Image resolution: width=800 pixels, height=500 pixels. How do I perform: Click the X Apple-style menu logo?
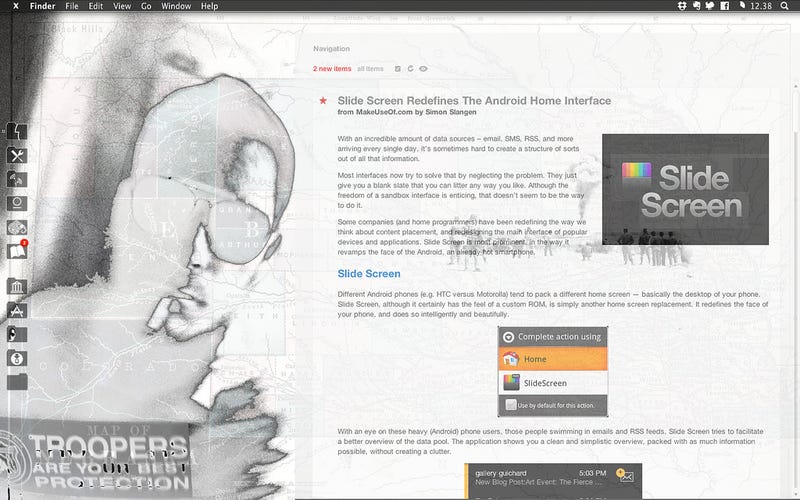(16, 6)
